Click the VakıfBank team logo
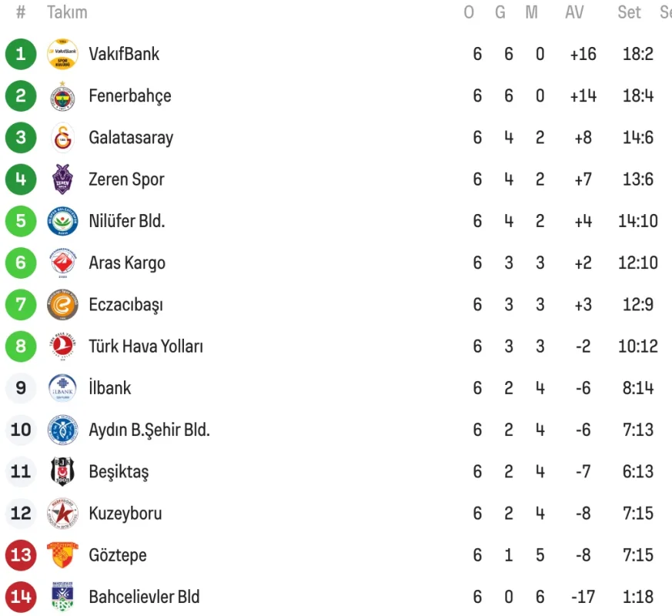The image size is (672, 616). (62, 54)
